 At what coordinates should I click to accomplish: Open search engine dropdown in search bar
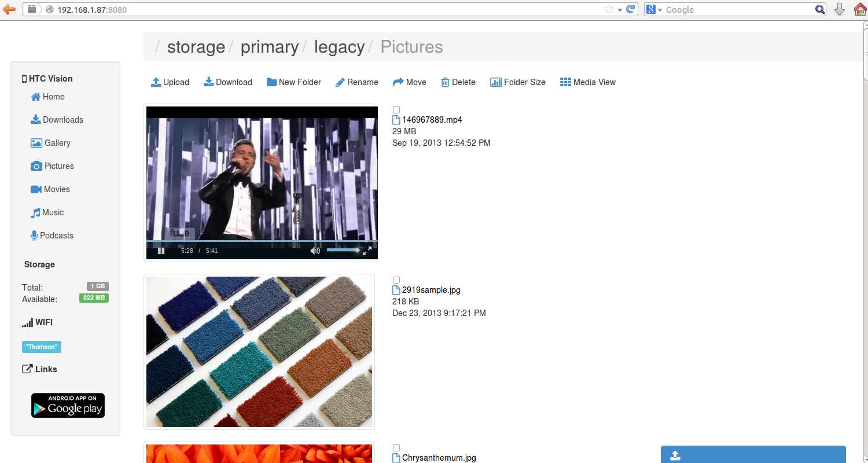654,9
